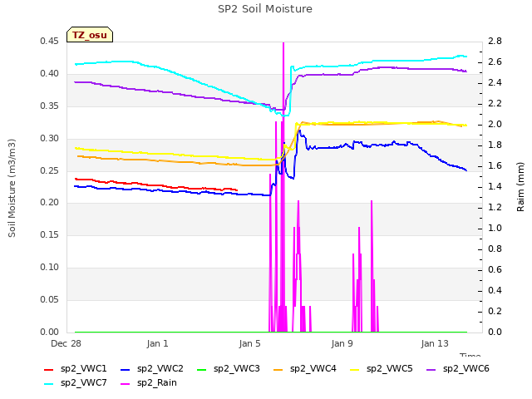Click the 0.00 left axis tick label

click(x=49, y=332)
